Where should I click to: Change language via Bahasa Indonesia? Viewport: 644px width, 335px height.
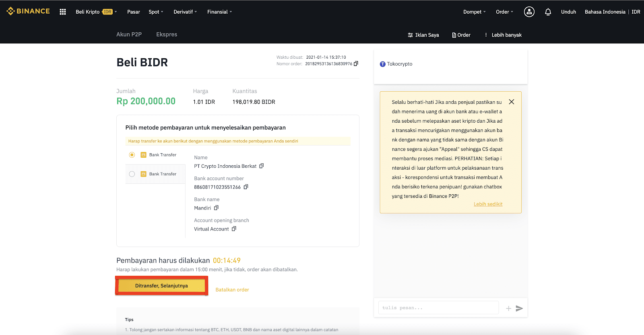pos(605,12)
